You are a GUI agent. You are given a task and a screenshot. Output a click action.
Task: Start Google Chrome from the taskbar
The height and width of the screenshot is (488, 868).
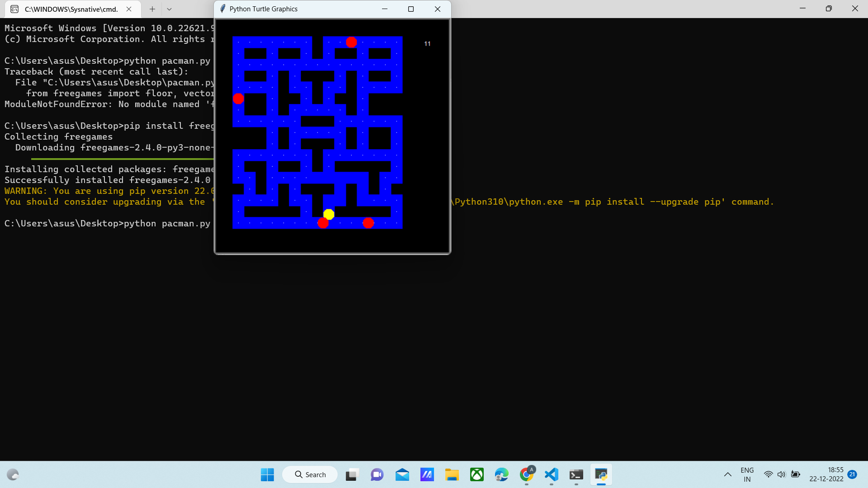[526, 474]
